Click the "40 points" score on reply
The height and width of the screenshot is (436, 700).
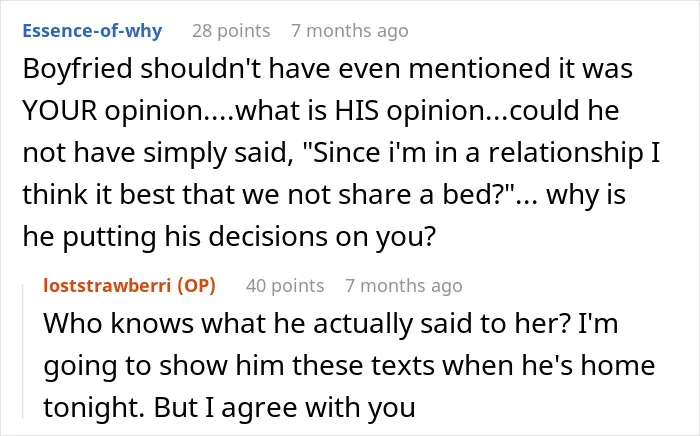(285, 286)
